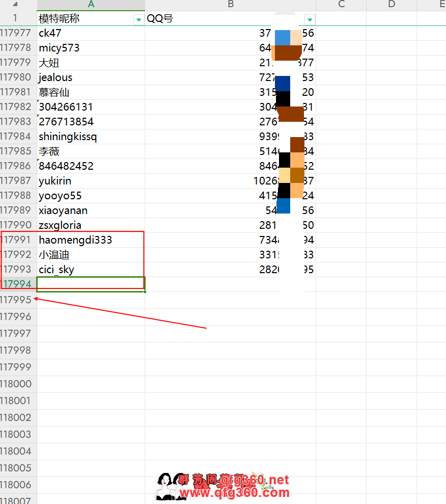Click the Select All corner triangle
The height and width of the screenshot is (504, 446).
[15, 4]
